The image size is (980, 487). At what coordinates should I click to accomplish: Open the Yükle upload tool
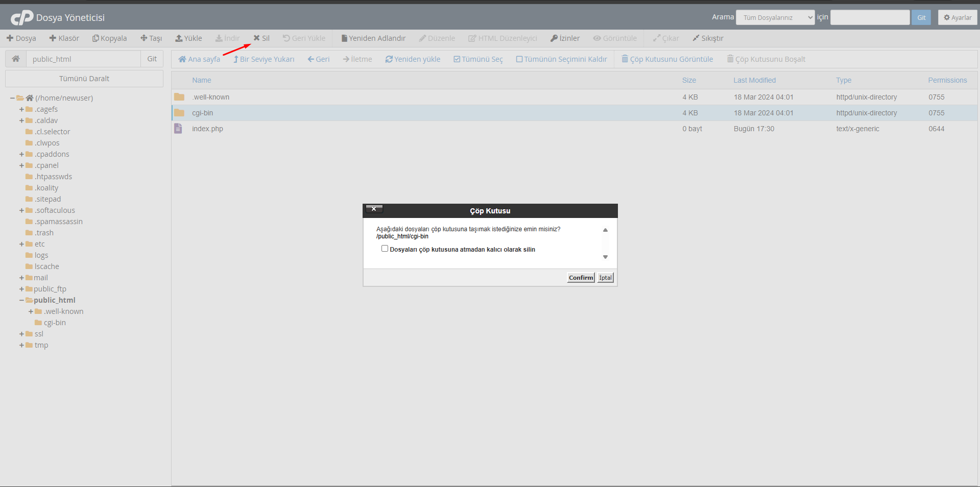[188, 38]
